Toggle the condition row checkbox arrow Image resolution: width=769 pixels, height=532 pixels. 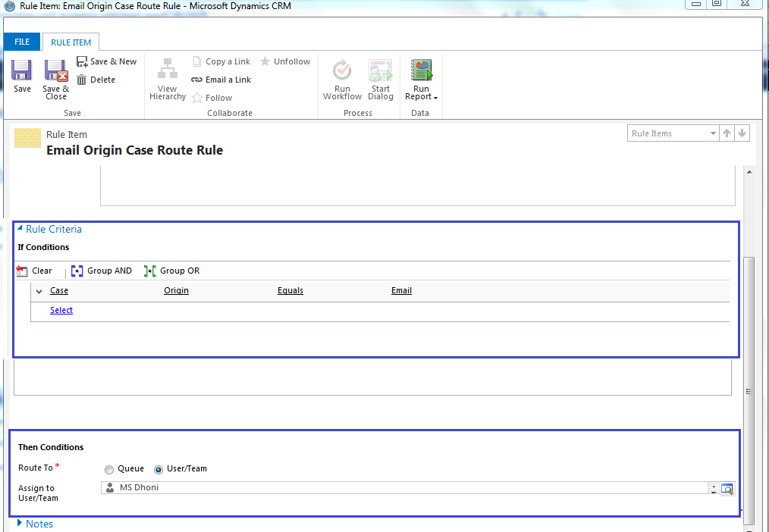39,291
